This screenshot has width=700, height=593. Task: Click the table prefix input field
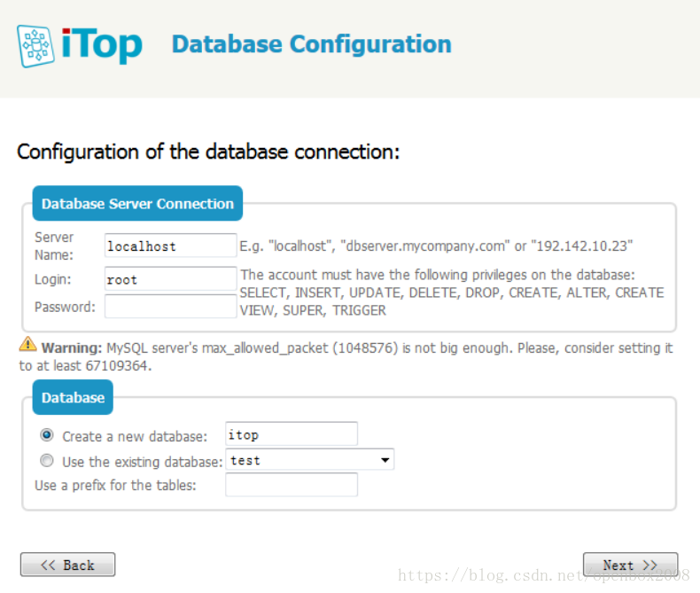(292, 485)
